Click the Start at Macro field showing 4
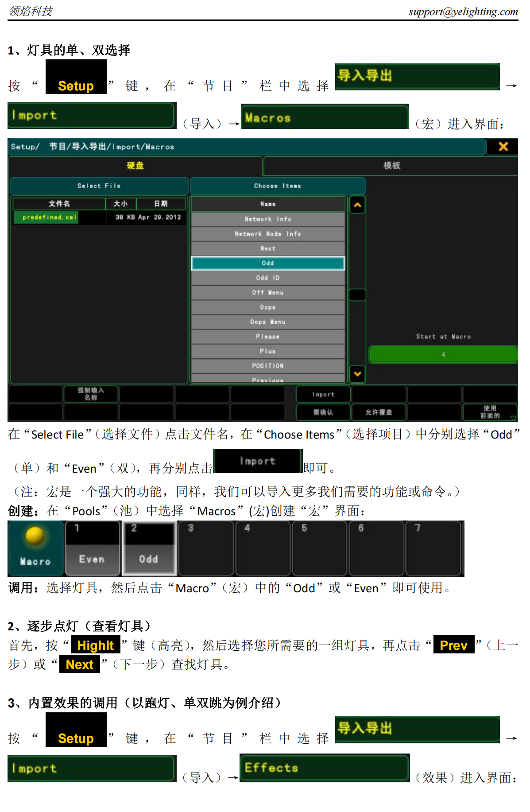530x812 pixels. (443, 355)
